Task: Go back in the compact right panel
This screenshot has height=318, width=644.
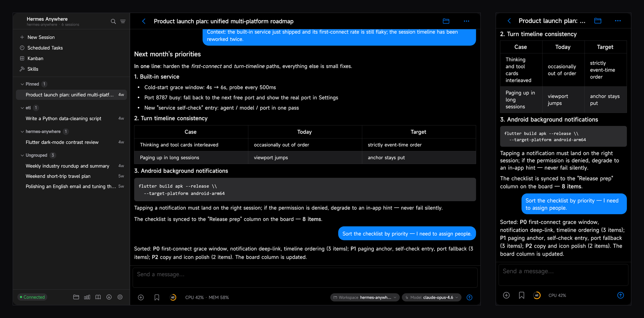Action: click(x=509, y=21)
